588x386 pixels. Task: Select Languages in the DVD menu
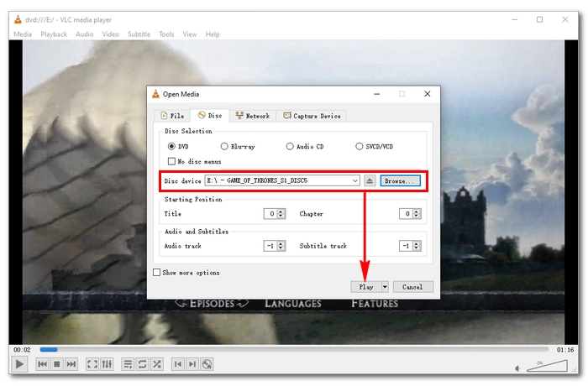293,304
